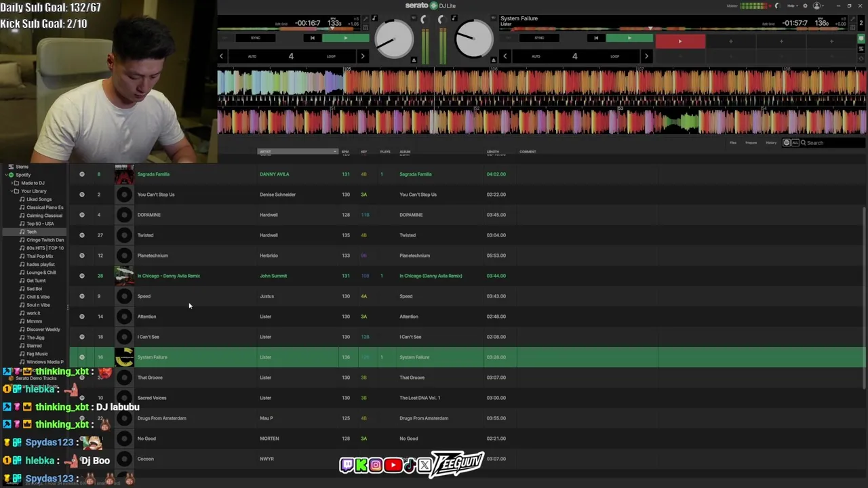Open Thai Pop Mix playlist
The height and width of the screenshot is (488, 868).
click(39, 256)
